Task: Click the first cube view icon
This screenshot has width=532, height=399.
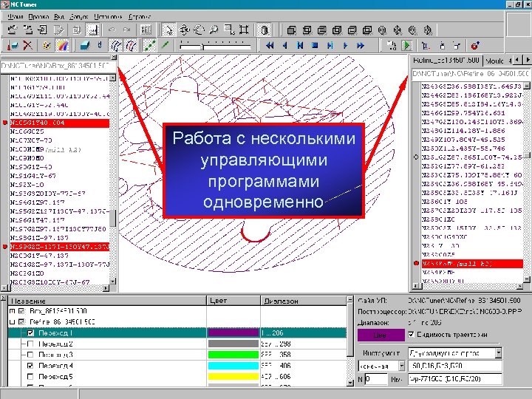Action: point(291,30)
